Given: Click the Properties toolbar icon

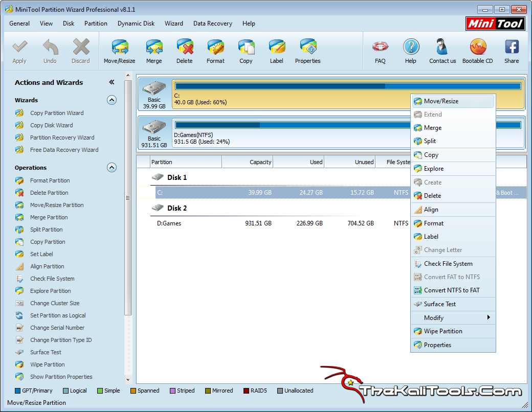Looking at the screenshot, I should click(x=307, y=50).
